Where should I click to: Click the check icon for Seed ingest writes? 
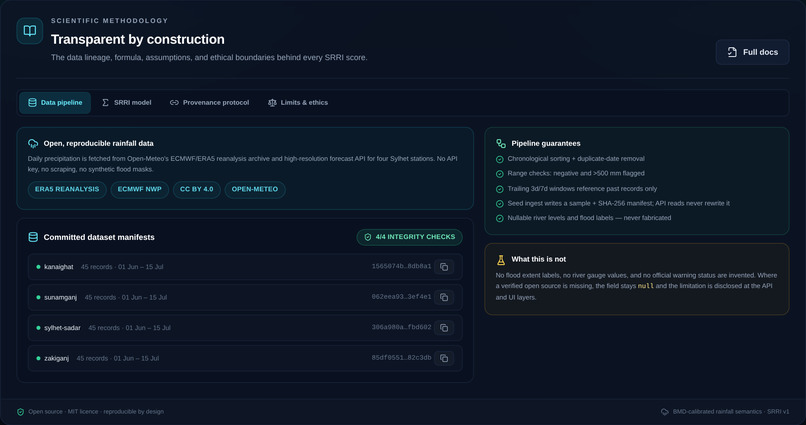click(x=499, y=204)
